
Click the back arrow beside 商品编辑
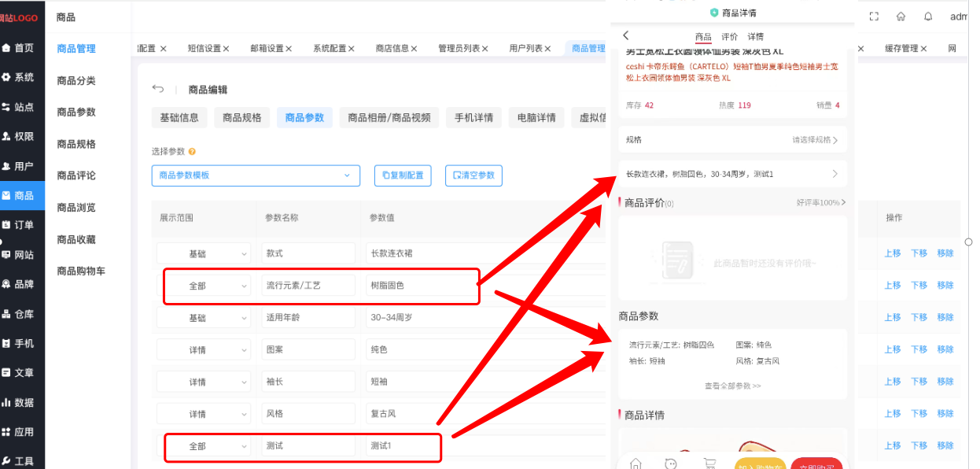pos(158,89)
